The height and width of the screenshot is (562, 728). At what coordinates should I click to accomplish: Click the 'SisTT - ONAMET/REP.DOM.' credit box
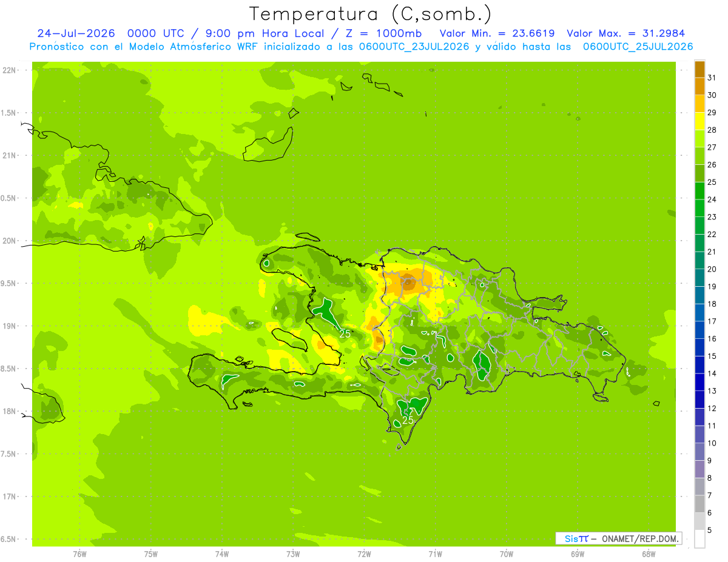point(618,538)
